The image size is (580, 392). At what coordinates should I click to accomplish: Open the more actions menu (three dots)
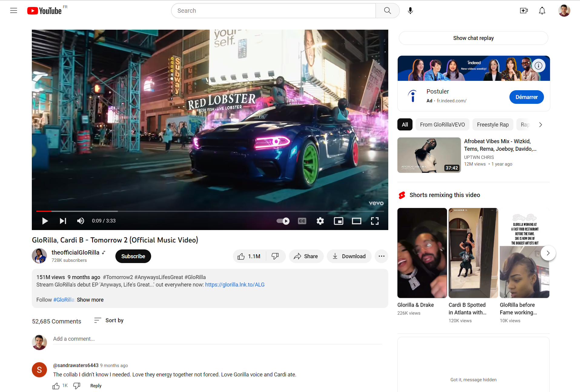pos(381,256)
